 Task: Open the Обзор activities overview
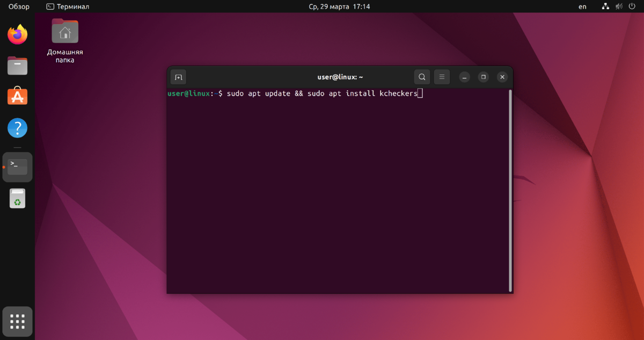(19, 6)
